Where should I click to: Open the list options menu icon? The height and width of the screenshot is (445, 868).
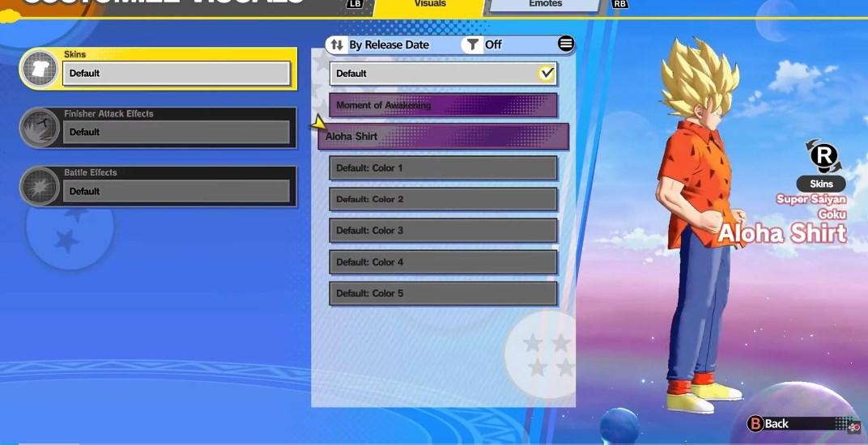[x=566, y=44]
